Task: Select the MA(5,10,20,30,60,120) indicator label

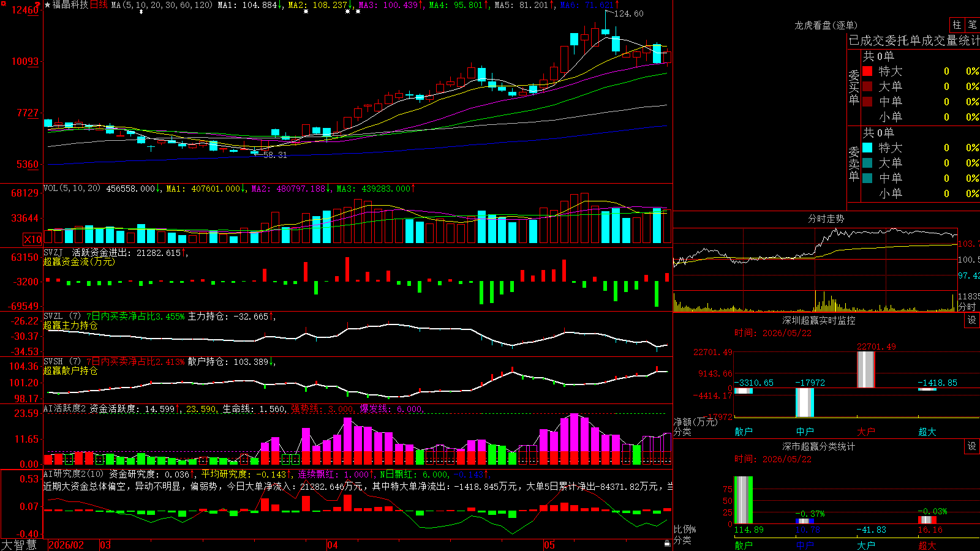Action: 162,5
